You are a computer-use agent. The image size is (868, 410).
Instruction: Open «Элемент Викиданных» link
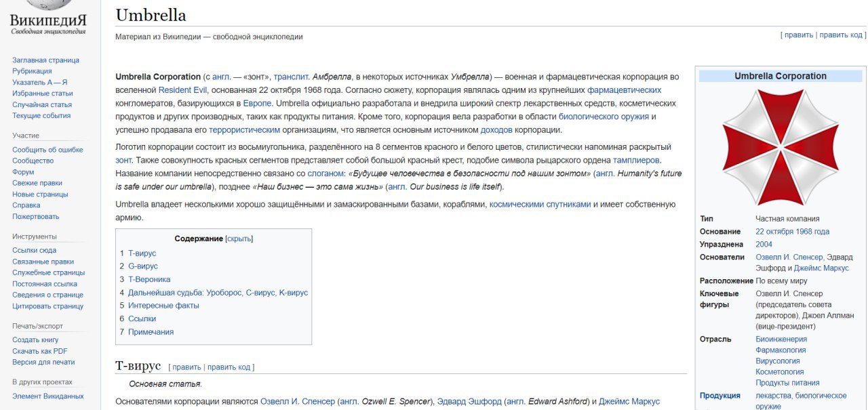(47, 396)
